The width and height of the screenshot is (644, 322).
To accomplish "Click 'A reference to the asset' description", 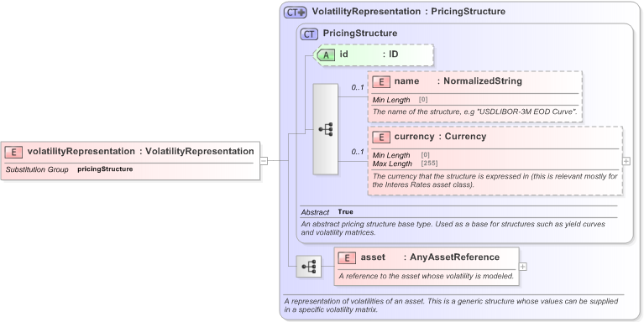I will pyautogui.click(x=427, y=276).
